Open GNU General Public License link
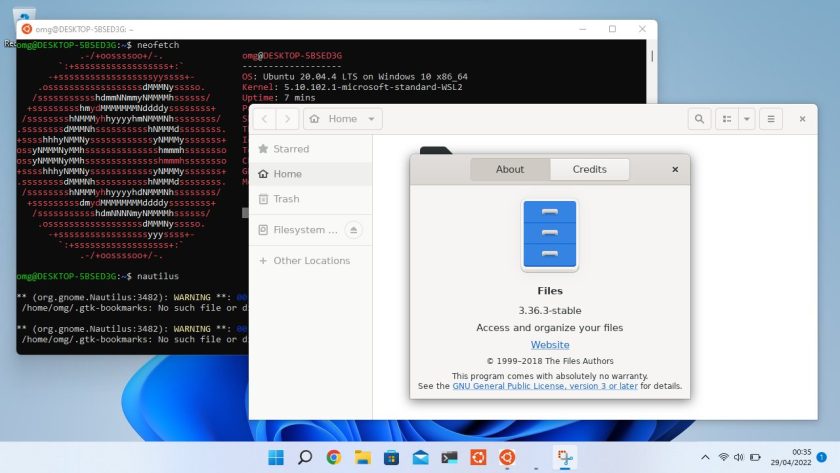This screenshot has width=840, height=473. click(x=545, y=386)
